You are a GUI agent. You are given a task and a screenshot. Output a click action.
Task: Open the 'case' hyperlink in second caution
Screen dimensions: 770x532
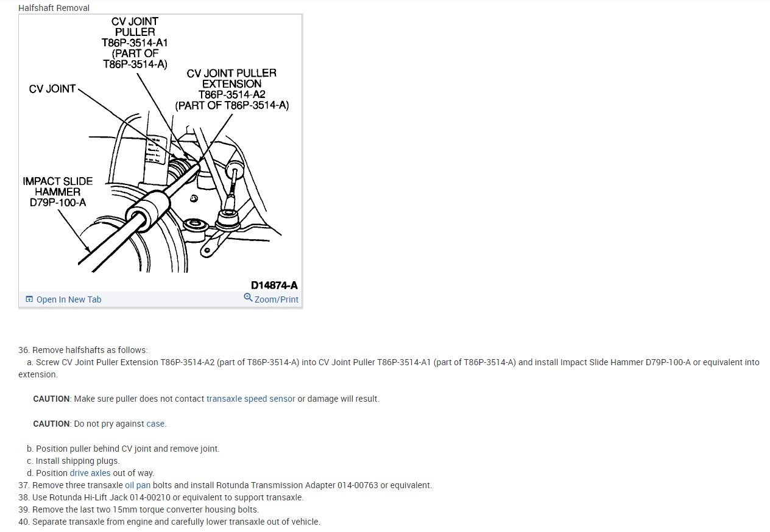(x=155, y=424)
